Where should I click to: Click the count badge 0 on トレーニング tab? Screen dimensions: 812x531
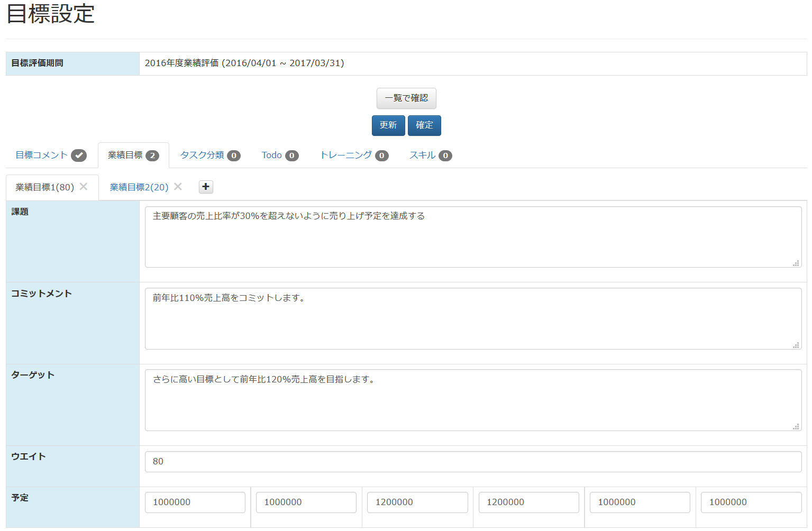[382, 155]
